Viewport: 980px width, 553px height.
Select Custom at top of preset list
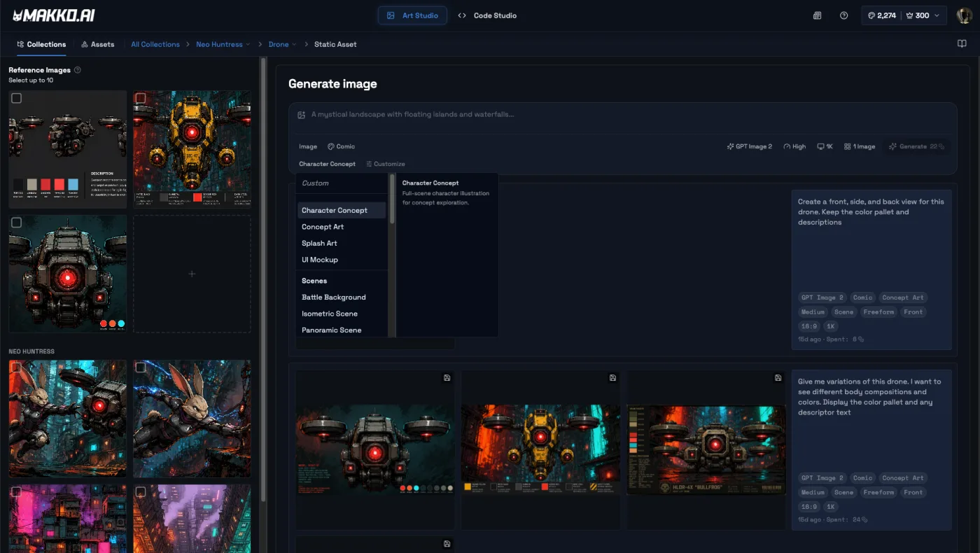pyautogui.click(x=342, y=183)
